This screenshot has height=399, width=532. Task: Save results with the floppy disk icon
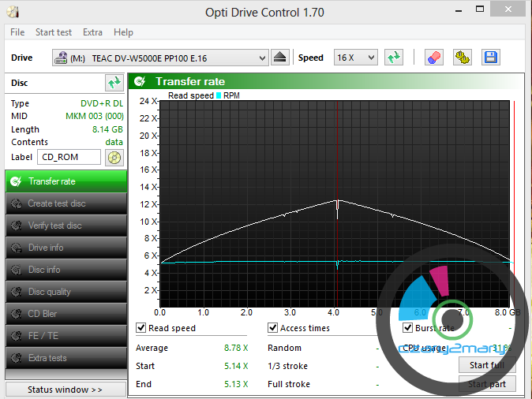coord(490,58)
